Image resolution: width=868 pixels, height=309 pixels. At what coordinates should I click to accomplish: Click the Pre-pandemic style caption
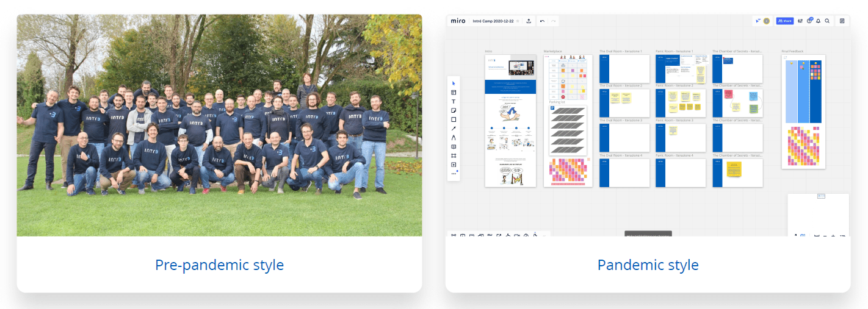point(219,265)
